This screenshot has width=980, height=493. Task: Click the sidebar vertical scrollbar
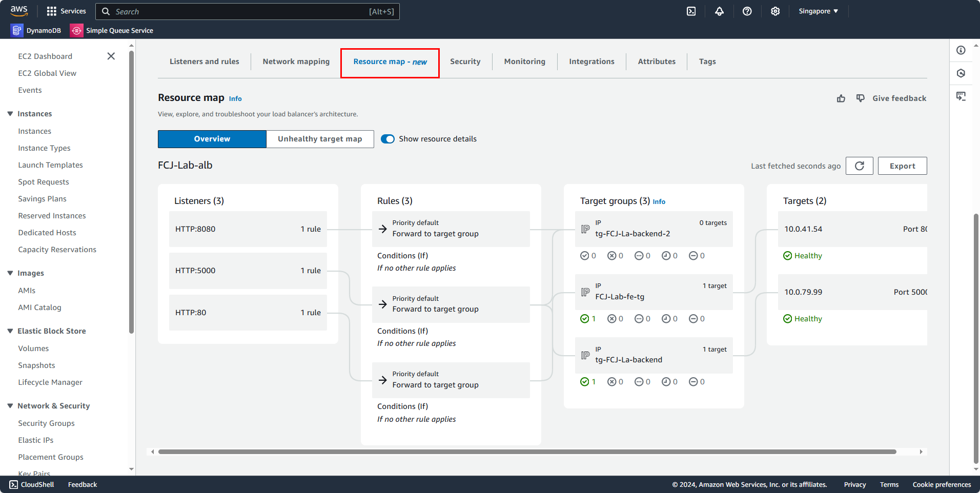point(131,192)
